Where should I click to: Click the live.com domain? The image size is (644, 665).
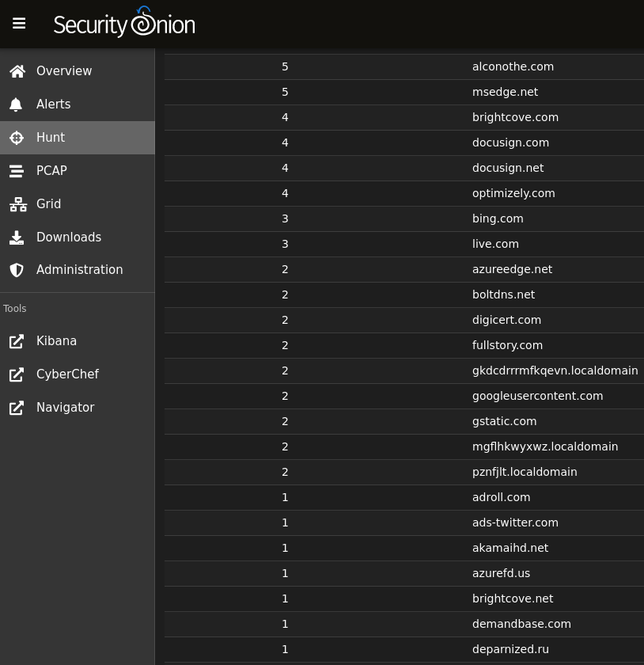tap(495, 245)
